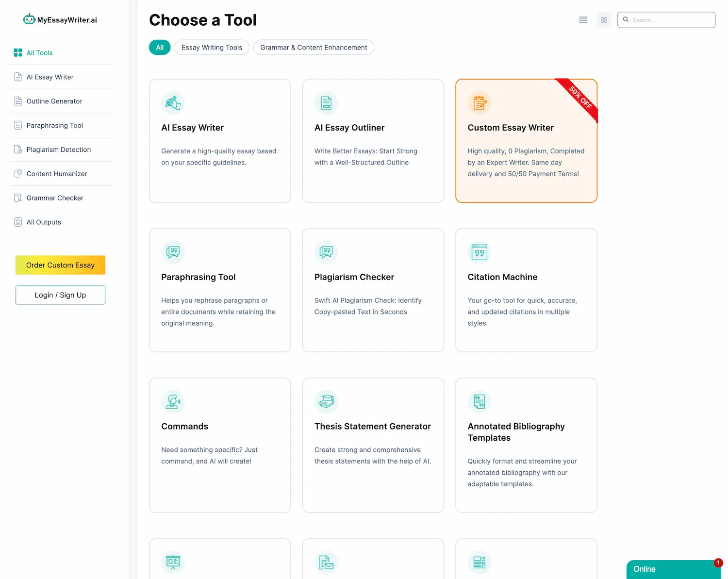Image resolution: width=728 pixels, height=579 pixels.
Task: Switch to list view icon
Action: pyautogui.click(x=583, y=20)
